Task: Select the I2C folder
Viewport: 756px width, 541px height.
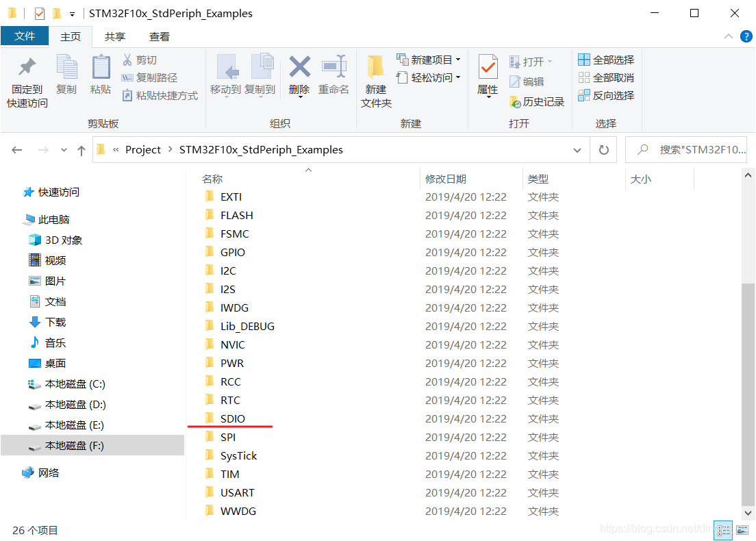Action: point(228,271)
